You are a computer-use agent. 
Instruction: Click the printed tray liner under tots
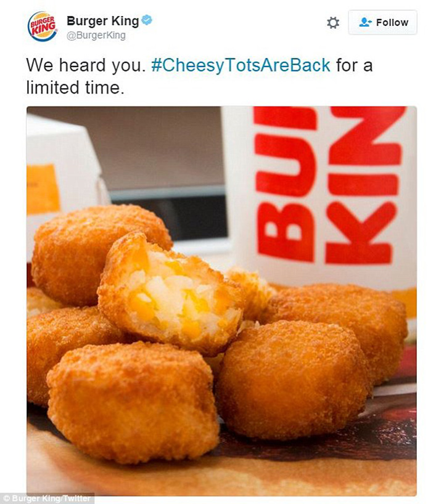click(x=322, y=463)
